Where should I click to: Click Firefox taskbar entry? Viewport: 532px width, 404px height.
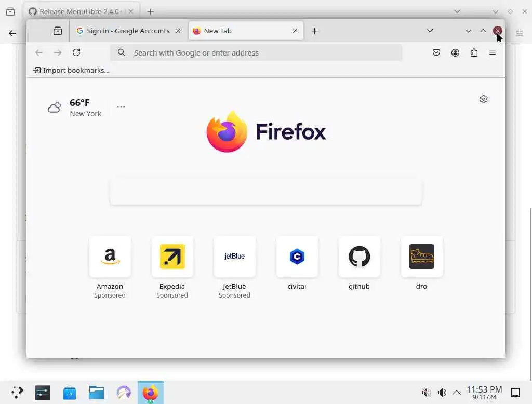coord(150,393)
